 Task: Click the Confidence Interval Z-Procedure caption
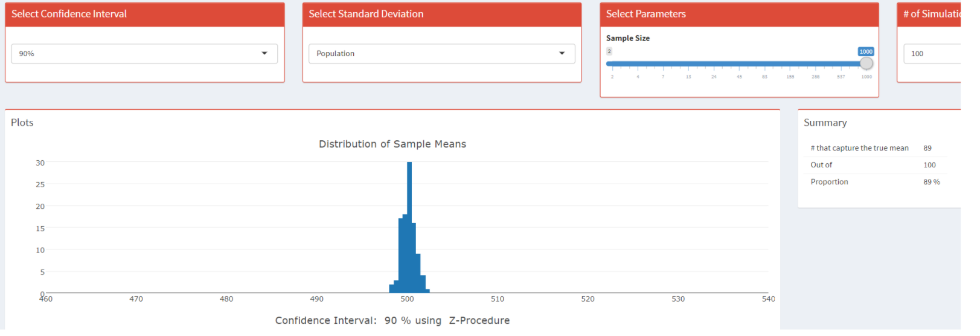click(392, 320)
